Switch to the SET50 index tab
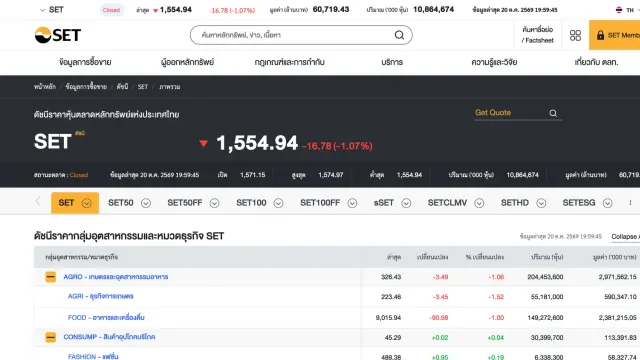The width and height of the screenshot is (640, 360). click(121, 203)
